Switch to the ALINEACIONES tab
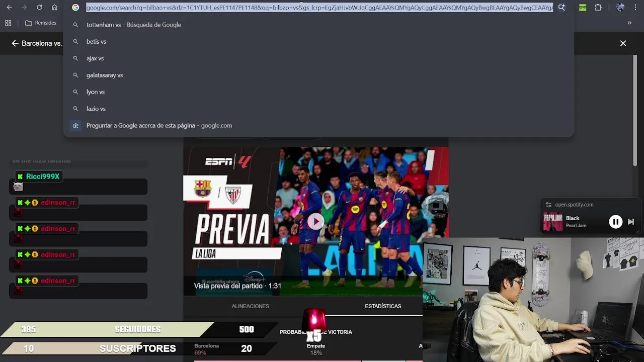Viewport: 644px width, 362px height. tap(250, 306)
